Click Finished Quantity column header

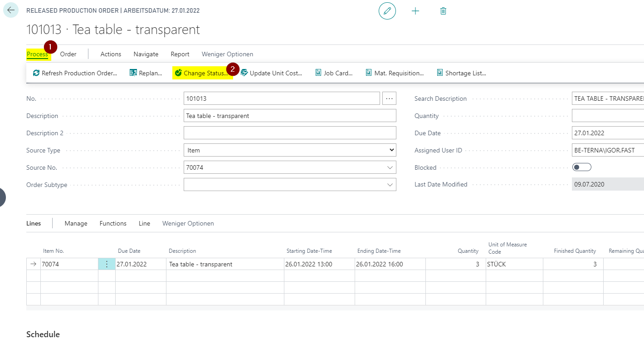point(575,251)
